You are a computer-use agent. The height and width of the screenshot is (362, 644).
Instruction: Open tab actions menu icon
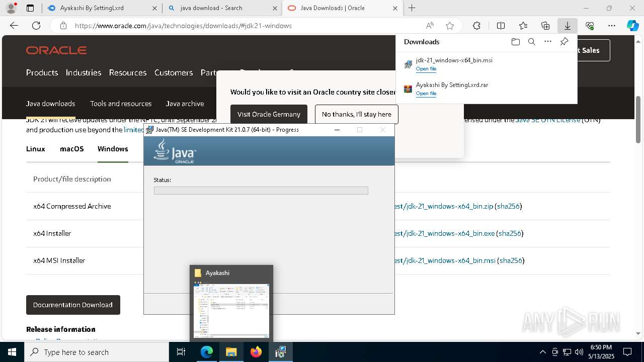coord(30,8)
